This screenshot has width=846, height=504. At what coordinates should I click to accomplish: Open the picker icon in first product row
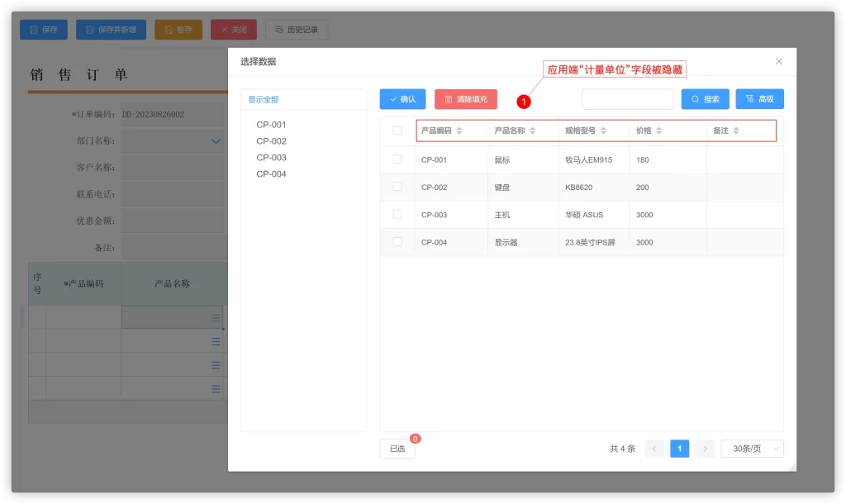[216, 318]
